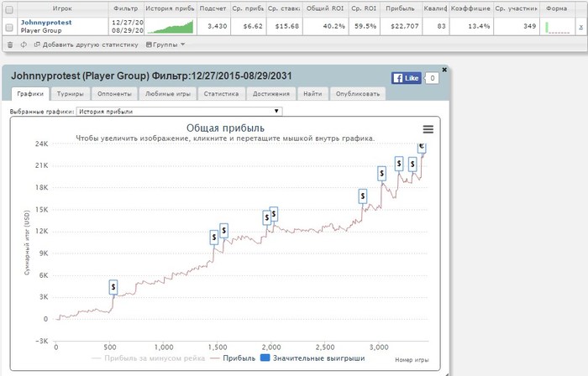Click the 3,430 count cell
Image resolution: width=588 pixels, height=376 pixels.
pyautogui.click(x=213, y=26)
